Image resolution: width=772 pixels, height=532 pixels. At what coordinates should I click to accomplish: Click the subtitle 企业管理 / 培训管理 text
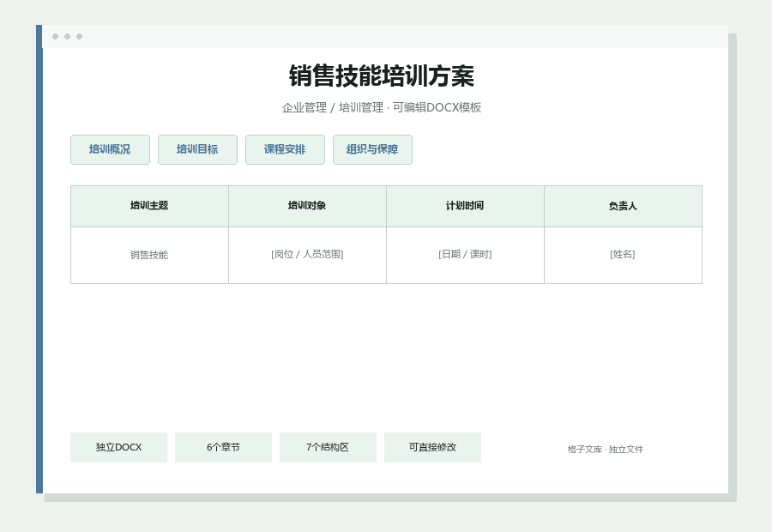[x=332, y=108]
